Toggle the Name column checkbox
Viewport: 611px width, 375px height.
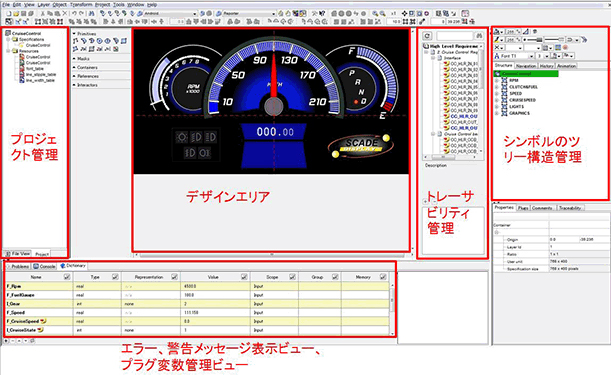click(67, 277)
